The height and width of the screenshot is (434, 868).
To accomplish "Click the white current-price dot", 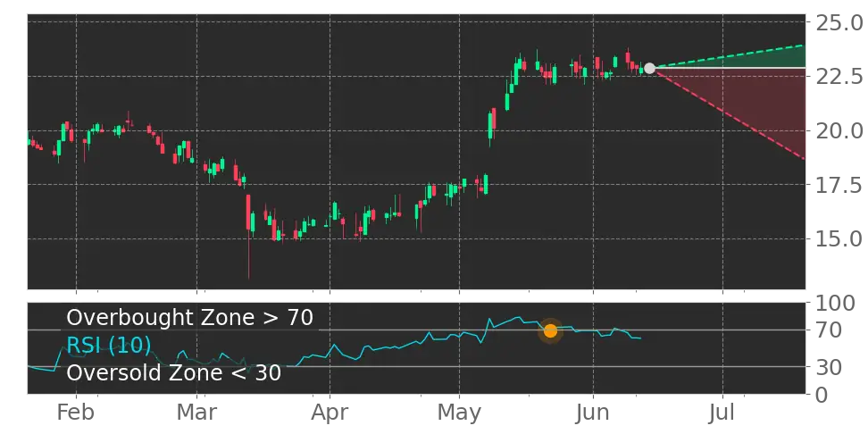I will (x=650, y=68).
